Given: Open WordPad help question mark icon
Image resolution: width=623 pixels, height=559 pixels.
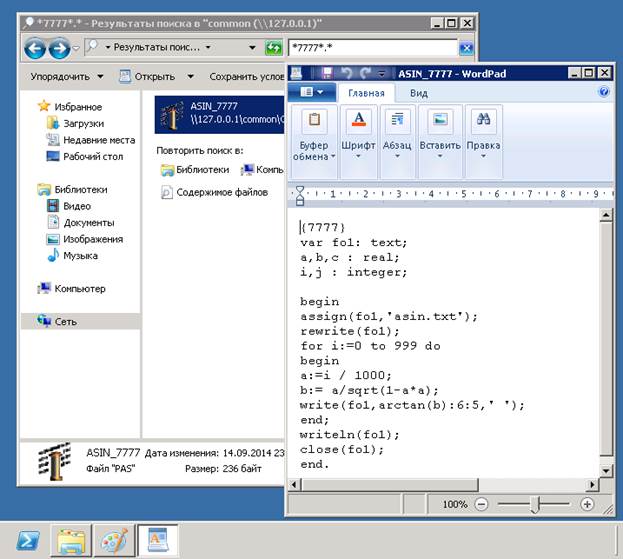Looking at the screenshot, I should pos(604,92).
